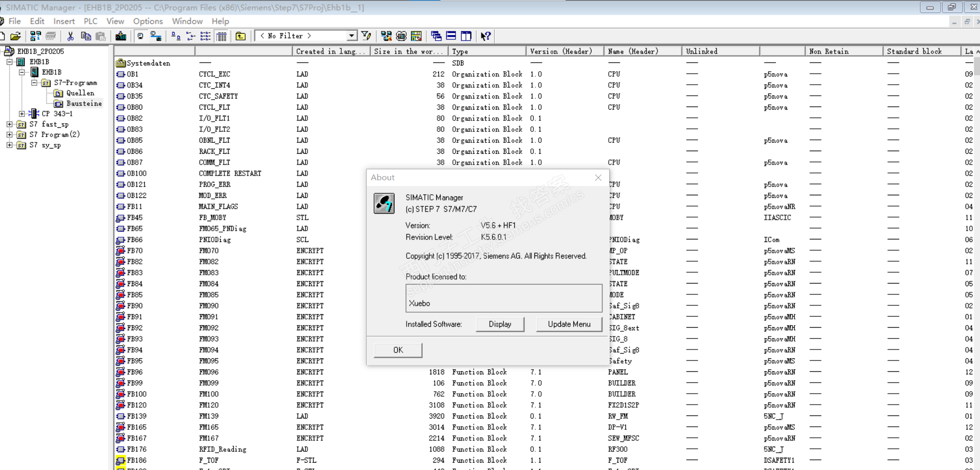The width and height of the screenshot is (980, 470).
Task: Sort by Name (Header) column header
Action: tap(642, 51)
